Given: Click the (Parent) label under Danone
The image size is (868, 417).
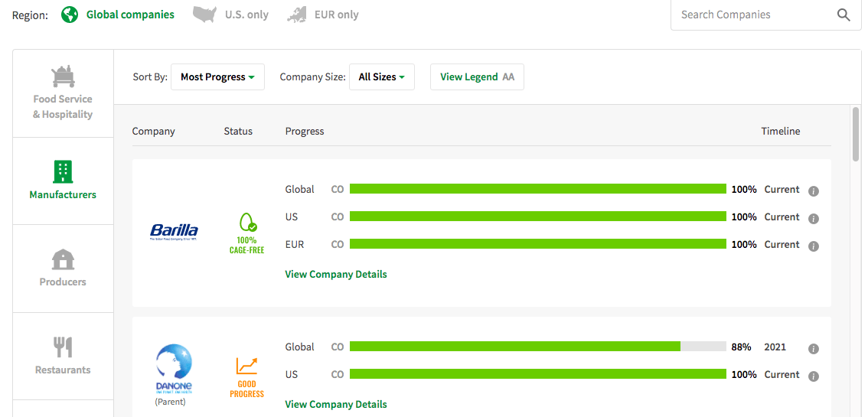Looking at the screenshot, I should 170,402.
